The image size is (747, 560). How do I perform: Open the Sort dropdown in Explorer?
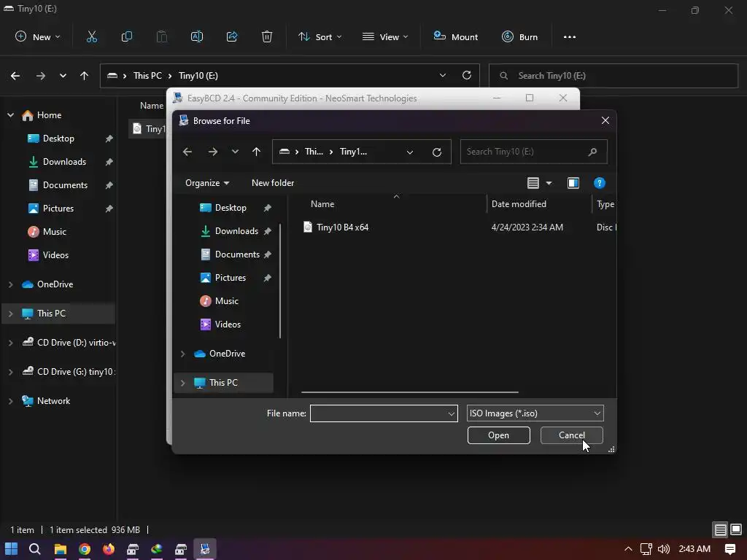320,36
